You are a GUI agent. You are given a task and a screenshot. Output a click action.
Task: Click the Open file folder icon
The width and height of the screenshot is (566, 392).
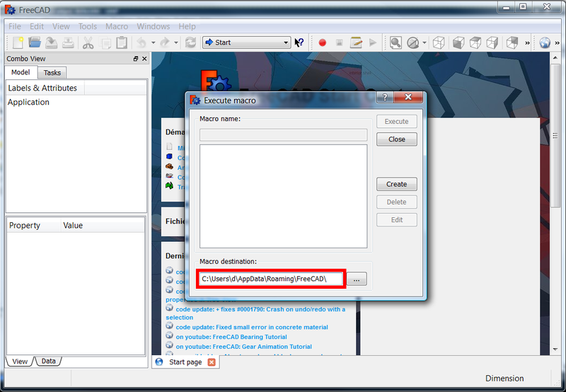[35, 42]
